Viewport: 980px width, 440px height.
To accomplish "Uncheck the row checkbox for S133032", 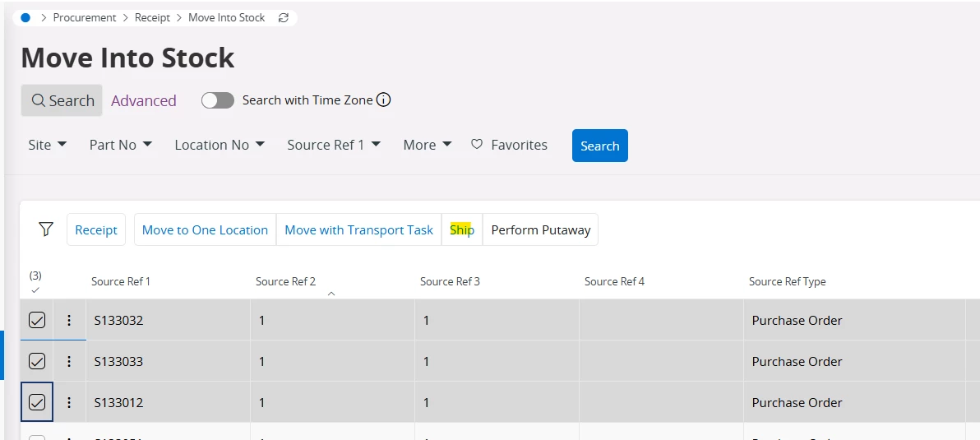I will 37,320.
